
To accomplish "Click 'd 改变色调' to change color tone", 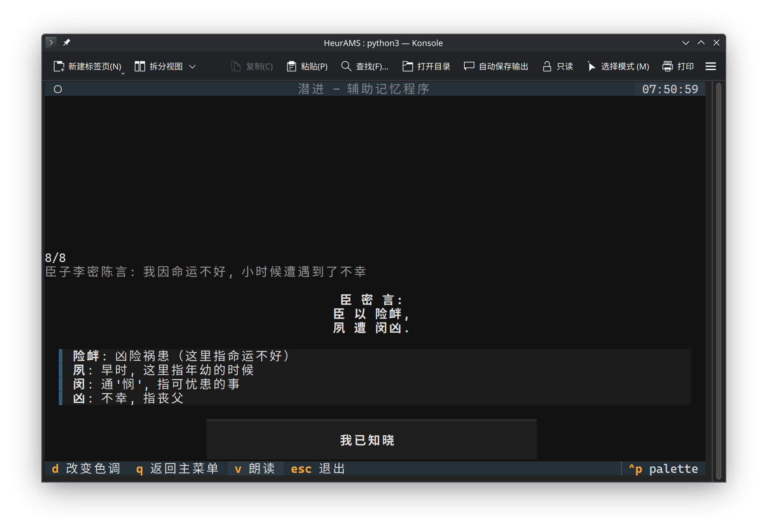I will [x=86, y=469].
